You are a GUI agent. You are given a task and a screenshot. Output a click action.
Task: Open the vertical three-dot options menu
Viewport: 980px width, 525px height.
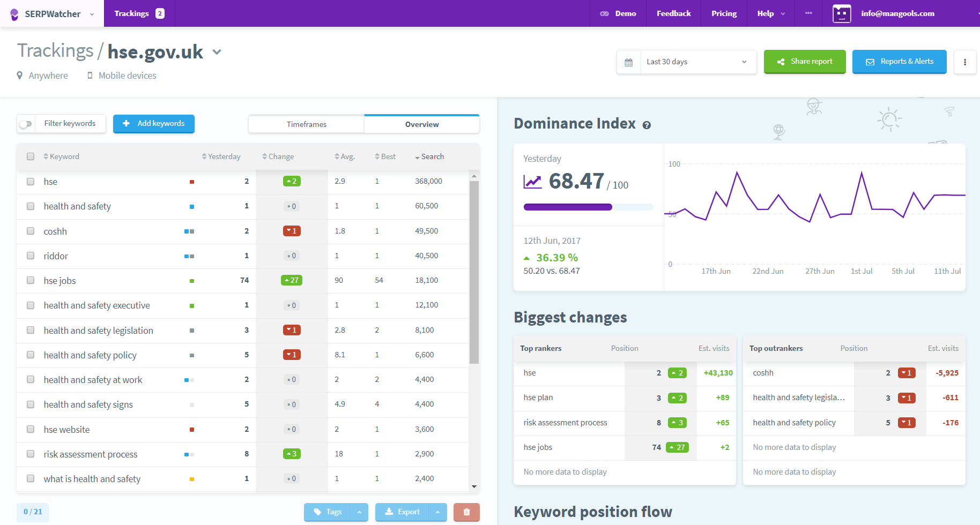click(965, 62)
